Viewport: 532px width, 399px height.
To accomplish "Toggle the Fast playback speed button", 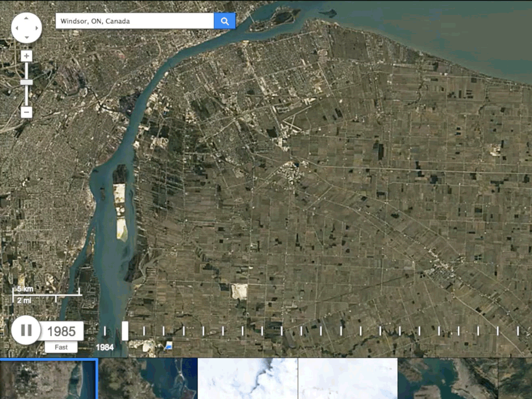I will tap(61, 347).
